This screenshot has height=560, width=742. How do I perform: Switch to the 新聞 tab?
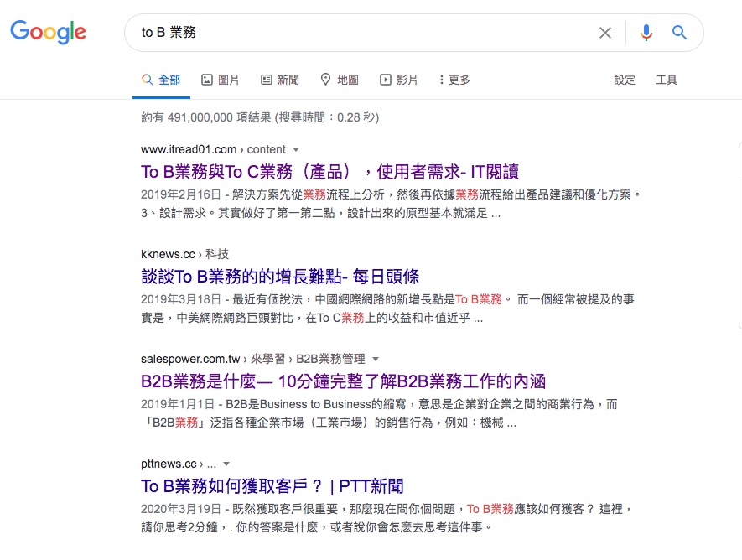(x=280, y=80)
